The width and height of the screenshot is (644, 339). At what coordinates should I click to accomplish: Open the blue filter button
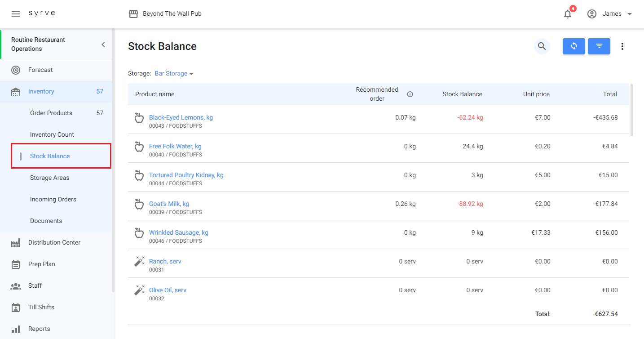(x=599, y=46)
